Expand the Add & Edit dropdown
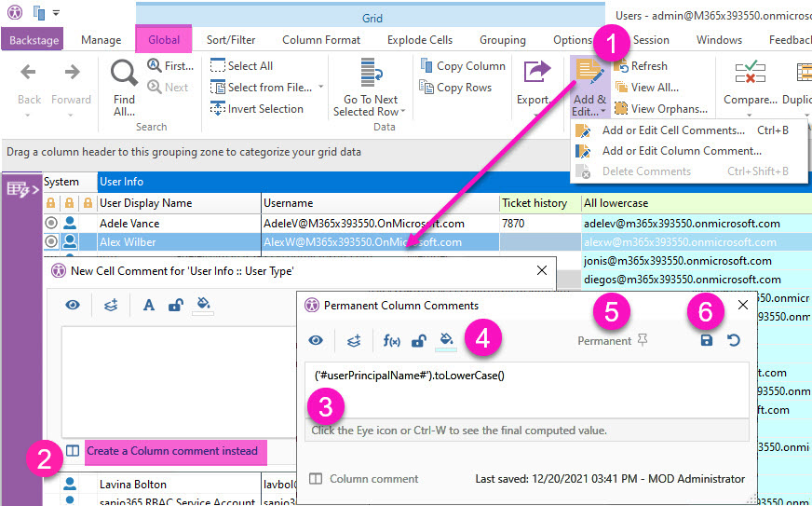The height and width of the screenshot is (506, 812). [589, 112]
